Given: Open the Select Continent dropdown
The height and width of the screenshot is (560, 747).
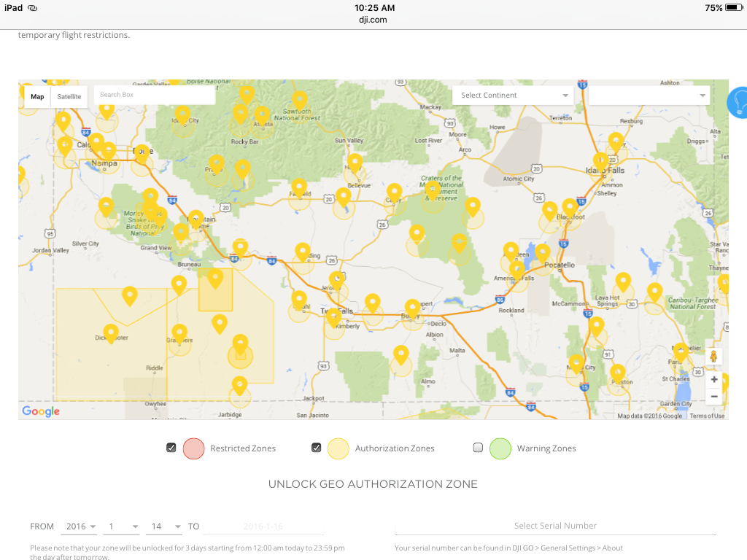Looking at the screenshot, I should 514,96.
